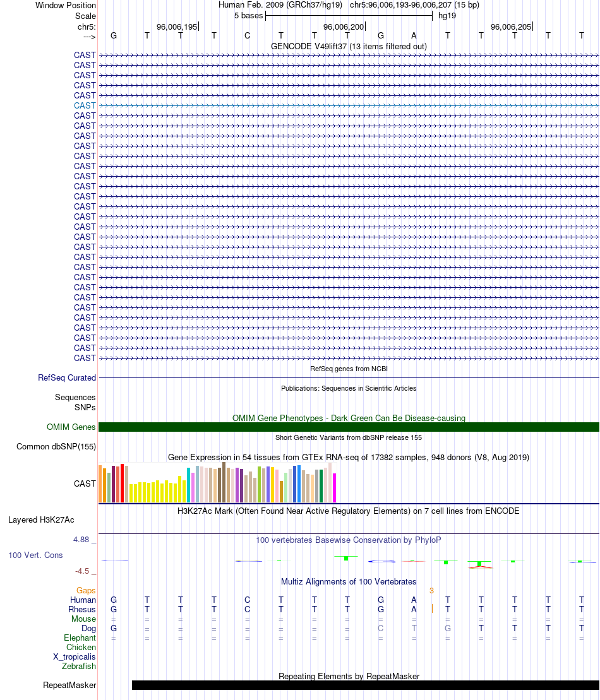Click the Scale label
600x700 pixels.
(85, 16)
